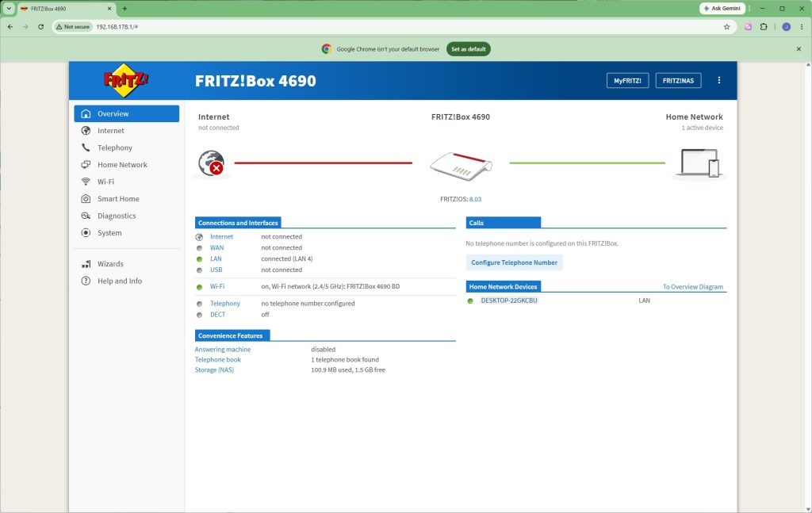Open the USB link
The height and width of the screenshot is (513, 812).
[216, 270]
